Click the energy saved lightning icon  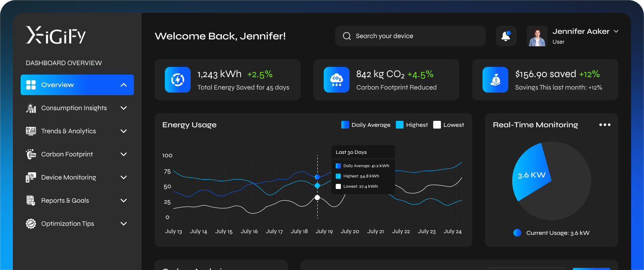click(177, 80)
